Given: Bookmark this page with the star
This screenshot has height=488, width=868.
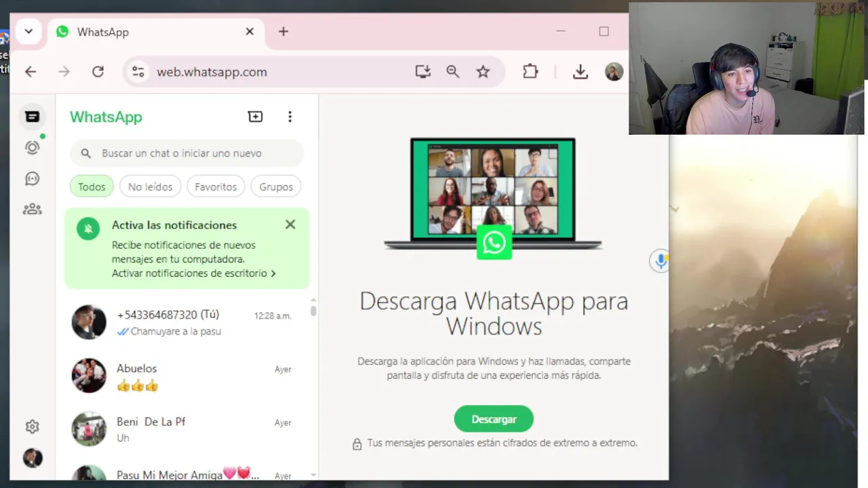Looking at the screenshot, I should [483, 71].
